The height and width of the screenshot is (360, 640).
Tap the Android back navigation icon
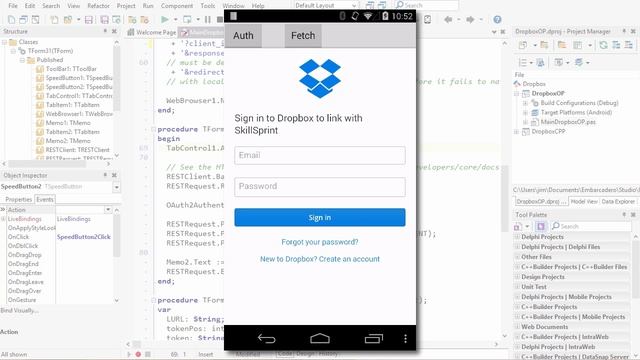pos(267,338)
